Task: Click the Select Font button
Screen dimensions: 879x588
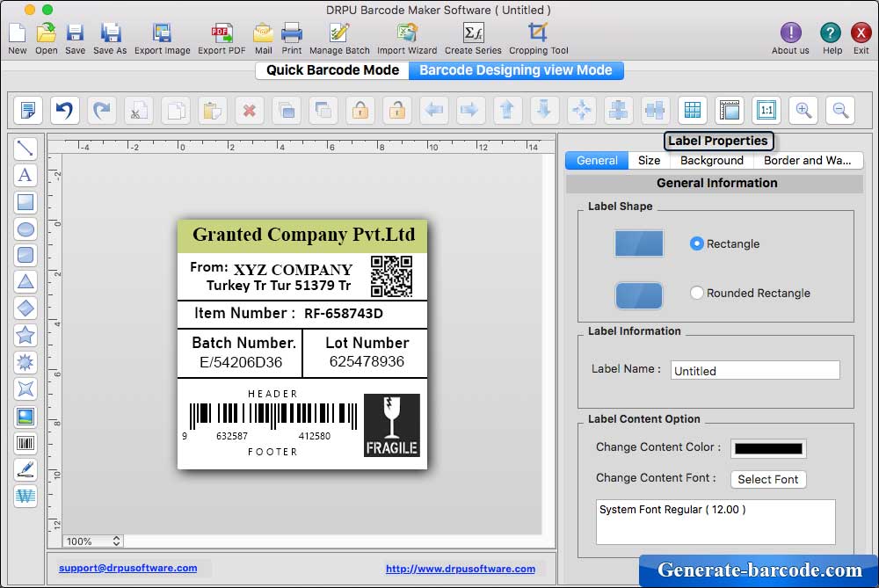Action: (x=768, y=479)
